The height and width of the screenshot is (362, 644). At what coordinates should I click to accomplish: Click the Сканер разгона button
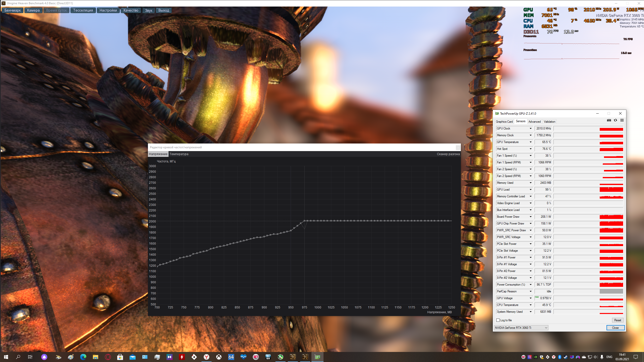[448, 154]
